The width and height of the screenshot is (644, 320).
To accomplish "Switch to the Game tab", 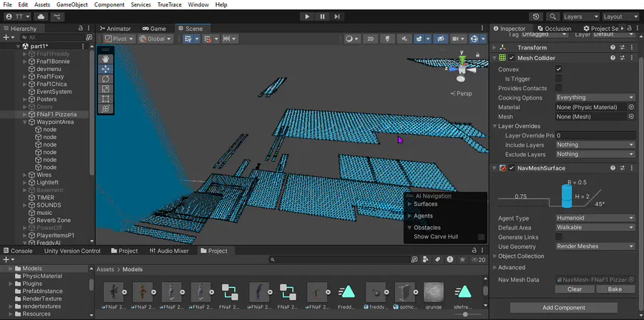I will [154, 29].
